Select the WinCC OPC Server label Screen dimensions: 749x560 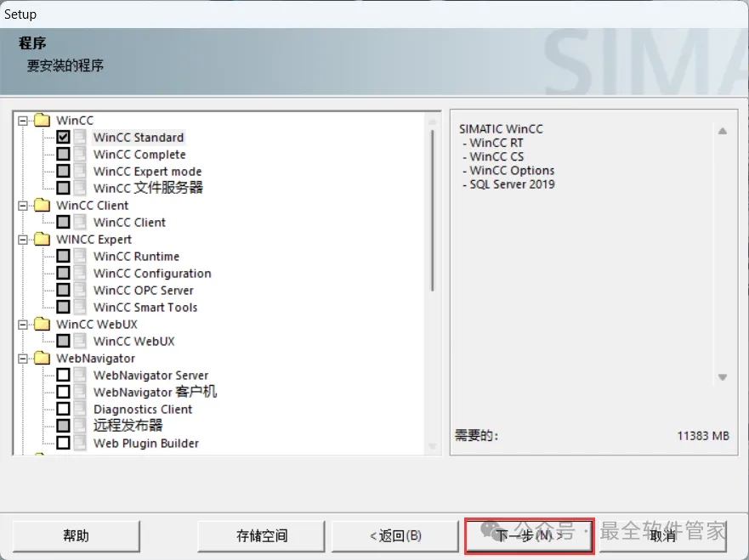(x=144, y=291)
